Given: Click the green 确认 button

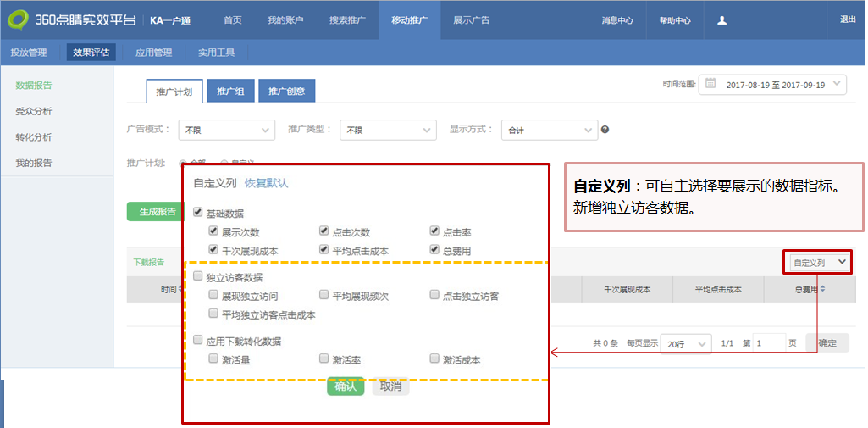Looking at the screenshot, I should point(346,386).
